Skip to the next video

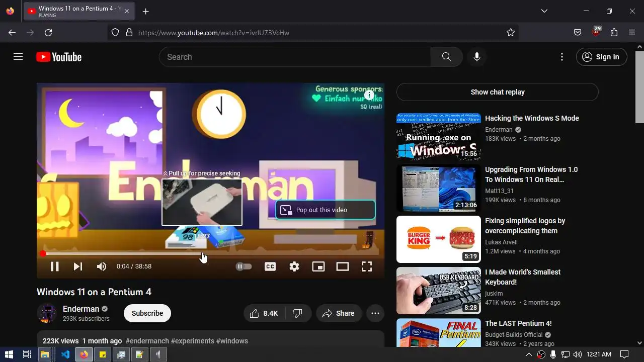point(78,266)
